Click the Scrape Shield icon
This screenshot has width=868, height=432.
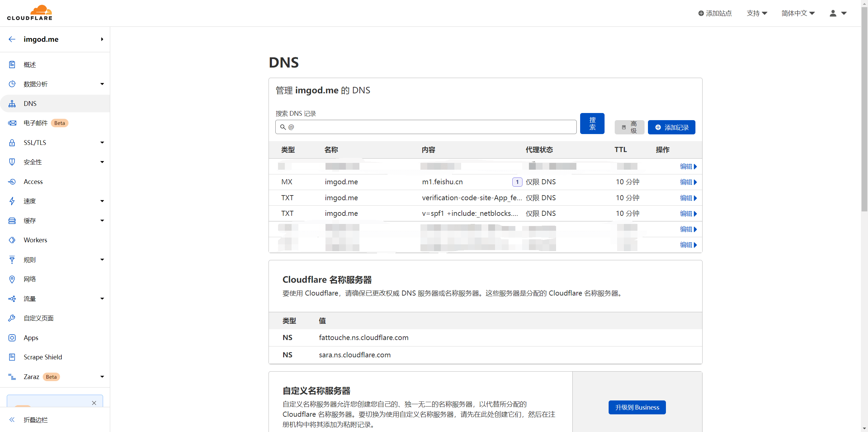coord(12,357)
